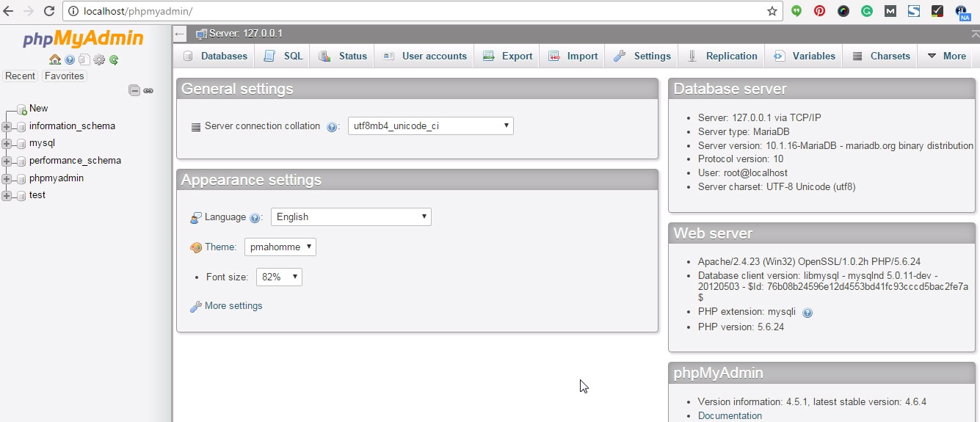Open the Language dropdown showing English
This screenshot has height=422, width=980.
(x=351, y=217)
